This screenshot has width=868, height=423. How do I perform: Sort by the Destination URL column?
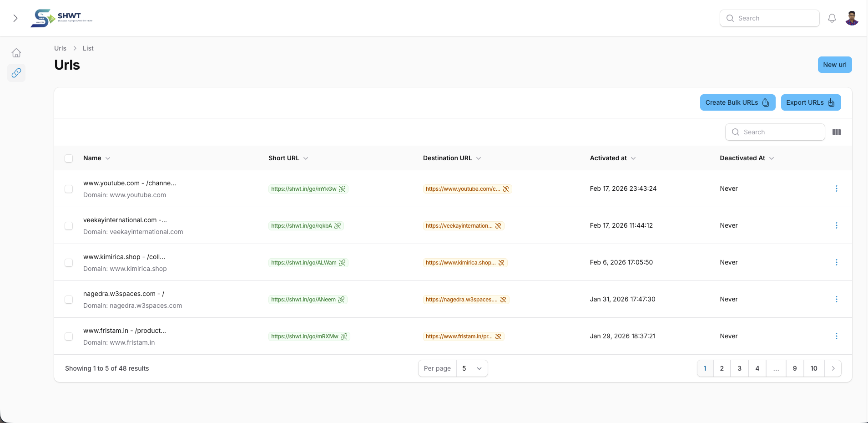(x=452, y=158)
